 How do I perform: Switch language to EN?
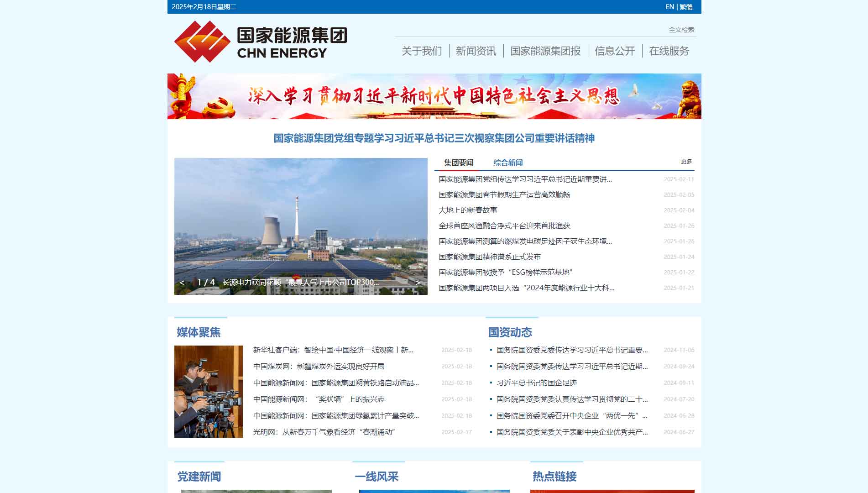pos(669,7)
